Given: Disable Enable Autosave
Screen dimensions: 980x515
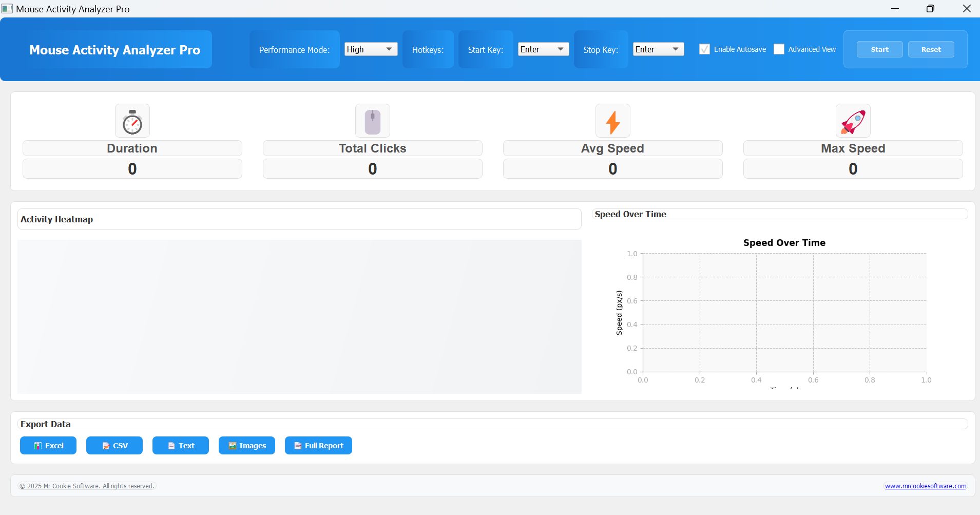Looking at the screenshot, I should point(704,49).
